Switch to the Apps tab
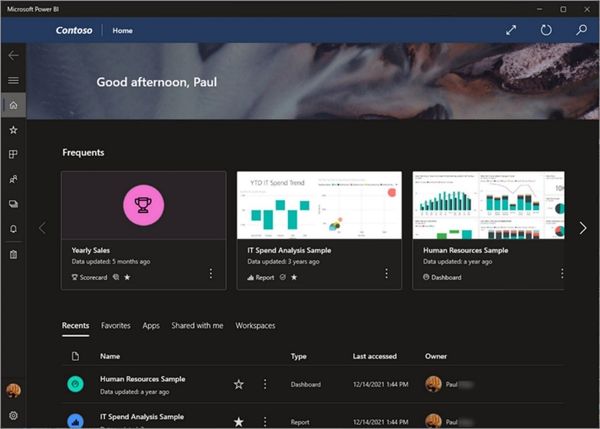Screen dimensions: 600x429 pos(151,326)
